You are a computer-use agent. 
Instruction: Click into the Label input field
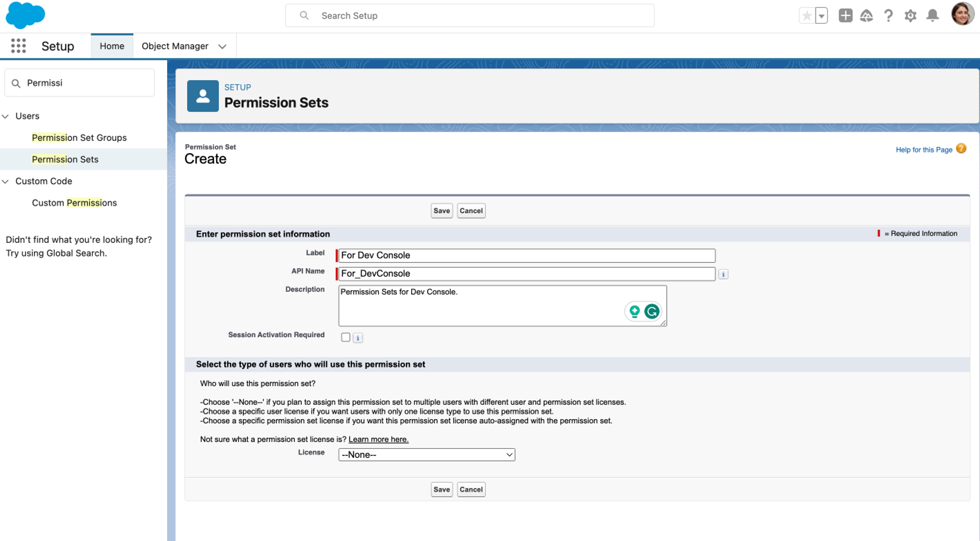[527, 256]
